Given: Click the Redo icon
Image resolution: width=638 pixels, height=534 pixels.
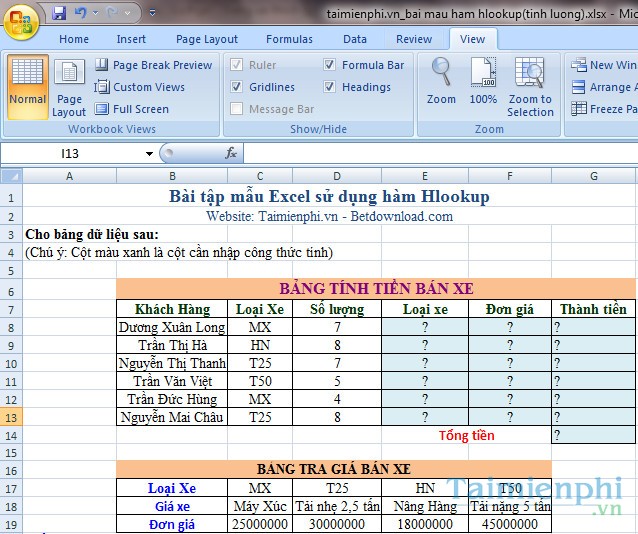Looking at the screenshot, I should point(112,13).
